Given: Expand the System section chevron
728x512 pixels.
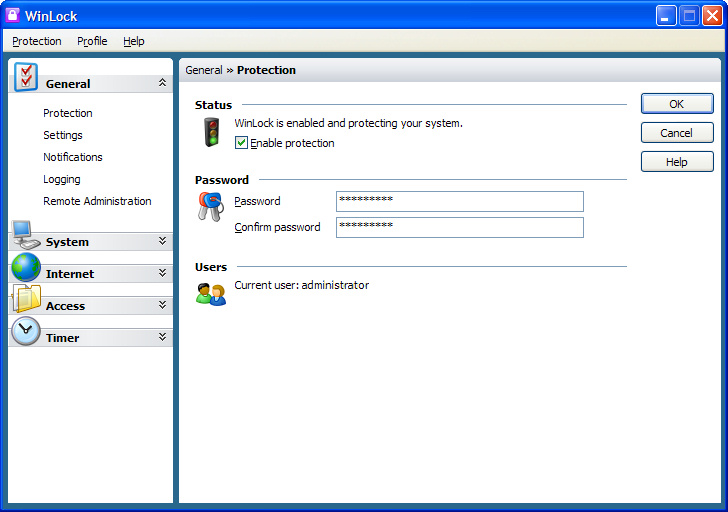Looking at the screenshot, I should click(162, 240).
